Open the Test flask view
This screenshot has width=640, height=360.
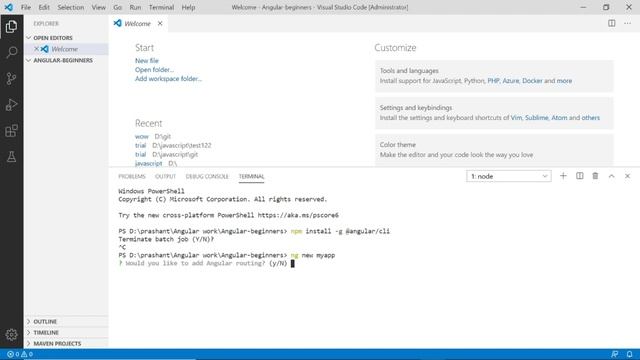[11, 157]
